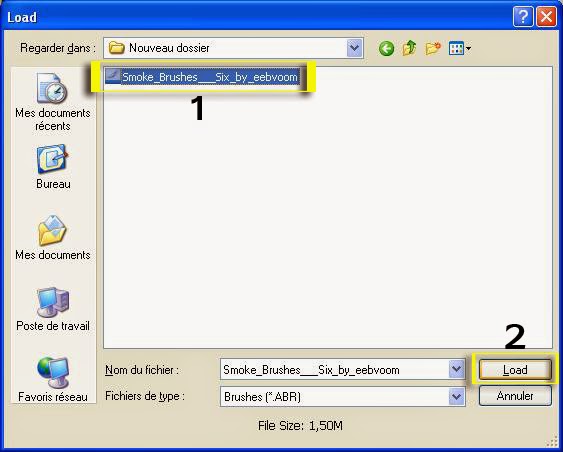The image size is (563, 452).
Task: Click the Load button
Action: [515, 369]
